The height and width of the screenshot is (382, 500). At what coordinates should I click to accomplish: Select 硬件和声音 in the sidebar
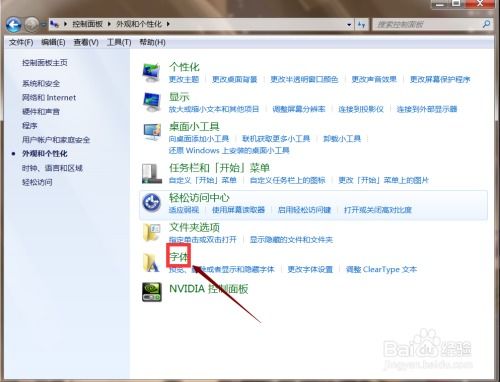pyautogui.click(x=41, y=111)
